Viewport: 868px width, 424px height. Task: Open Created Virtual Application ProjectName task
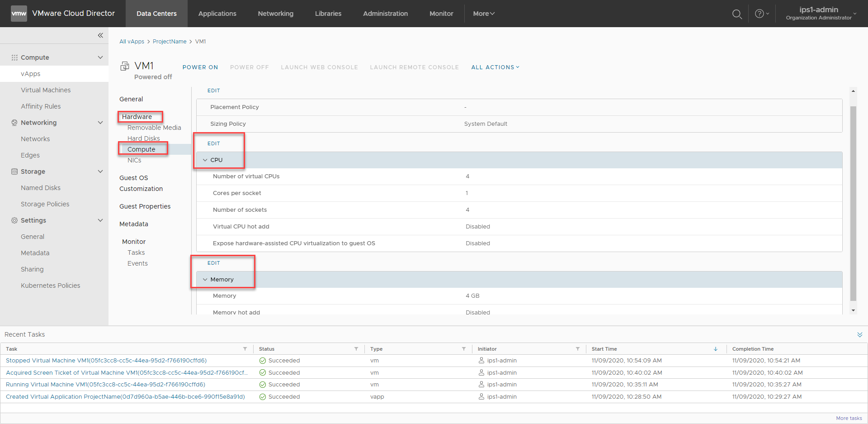[125, 397]
